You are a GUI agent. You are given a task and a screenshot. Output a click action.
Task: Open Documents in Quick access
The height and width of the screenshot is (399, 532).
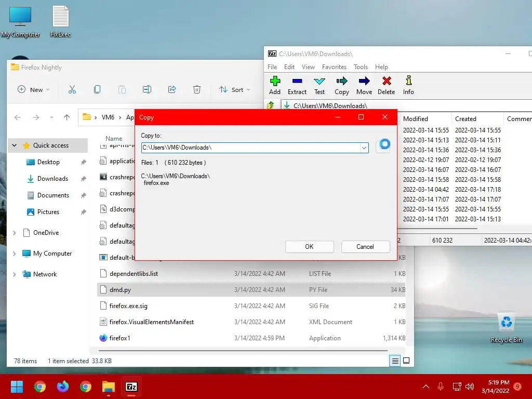click(x=54, y=195)
